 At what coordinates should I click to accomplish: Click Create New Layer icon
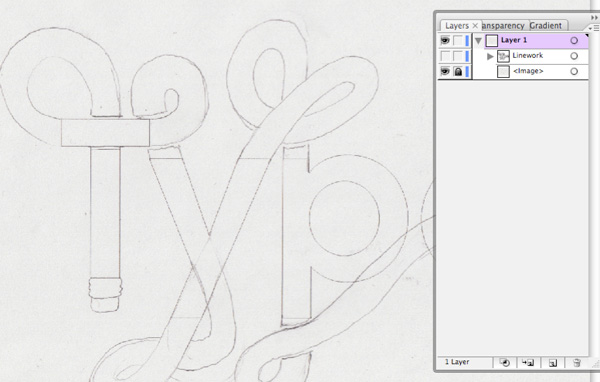(x=553, y=362)
